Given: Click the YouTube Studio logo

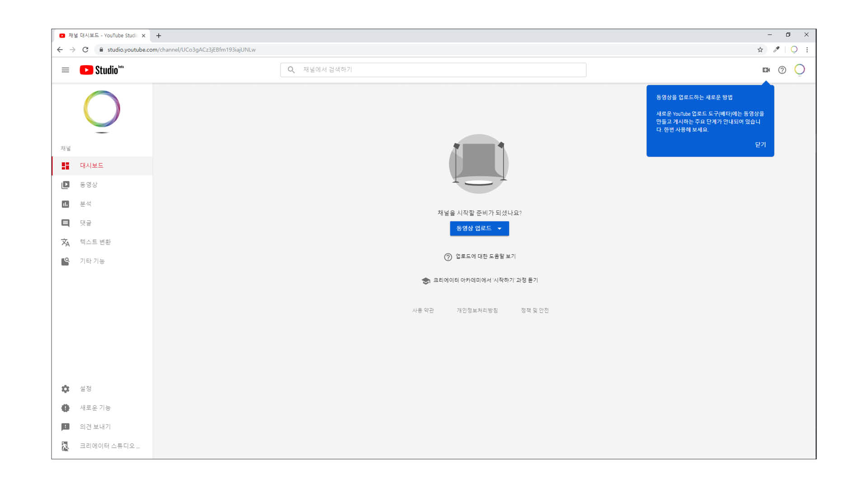Looking at the screenshot, I should pos(102,70).
